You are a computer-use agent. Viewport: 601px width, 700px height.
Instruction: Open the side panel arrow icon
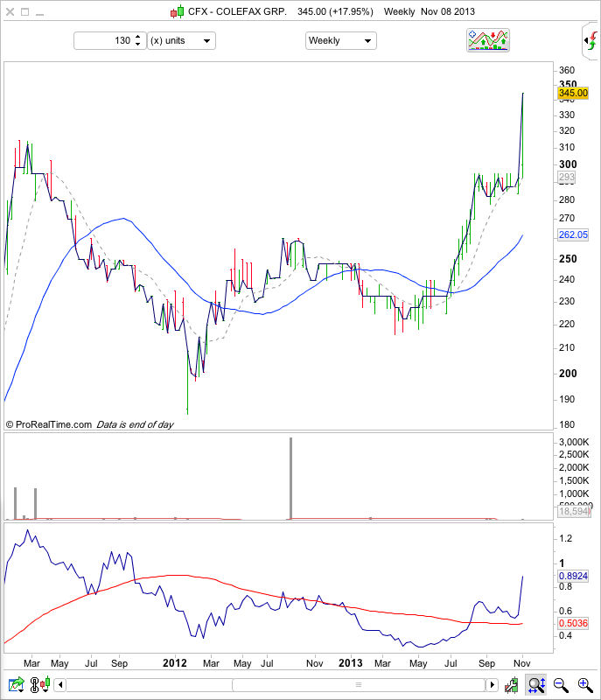(591, 41)
